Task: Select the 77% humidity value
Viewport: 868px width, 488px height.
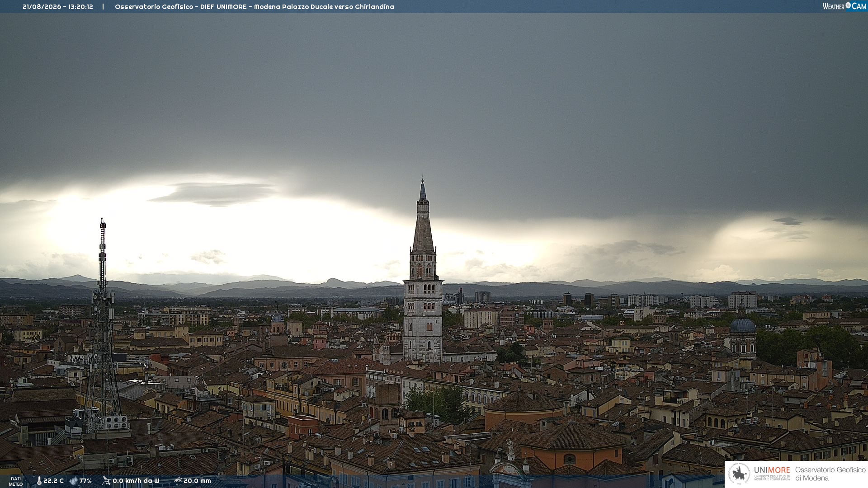Action: tap(85, 481)
